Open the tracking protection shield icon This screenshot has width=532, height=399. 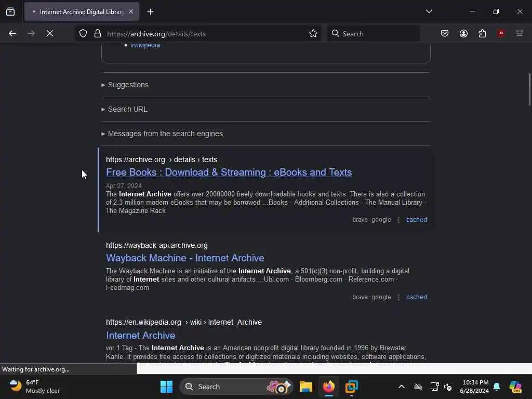pos(83,34)
